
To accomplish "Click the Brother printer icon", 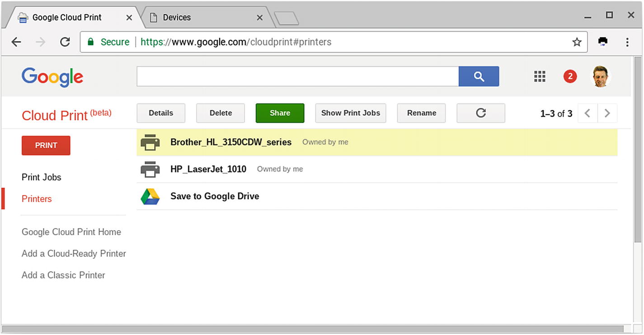I will click(x=150, y=142).
